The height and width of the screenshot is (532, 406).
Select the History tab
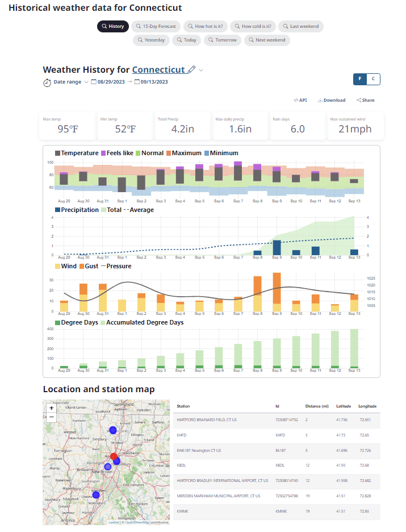coord(112,26)
